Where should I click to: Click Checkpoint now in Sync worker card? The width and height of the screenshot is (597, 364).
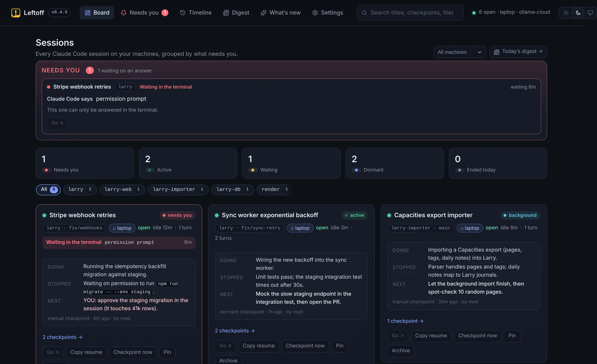[305, 346]
